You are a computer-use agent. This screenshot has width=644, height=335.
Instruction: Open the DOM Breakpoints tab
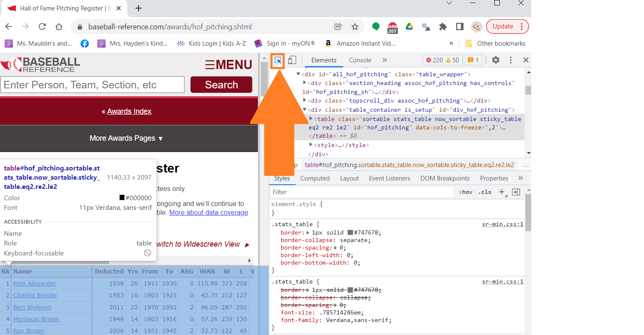click(x=445, y=178)
